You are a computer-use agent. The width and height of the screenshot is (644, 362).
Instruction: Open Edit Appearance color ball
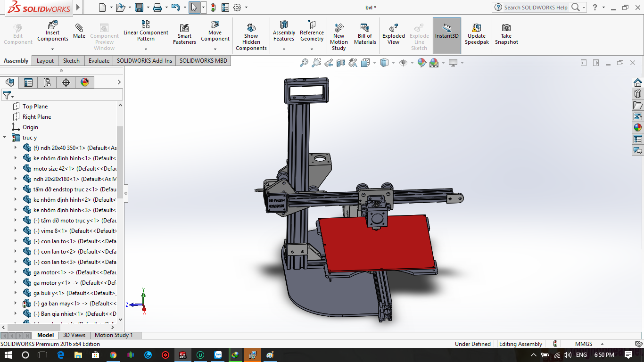[x=422, y=63]
